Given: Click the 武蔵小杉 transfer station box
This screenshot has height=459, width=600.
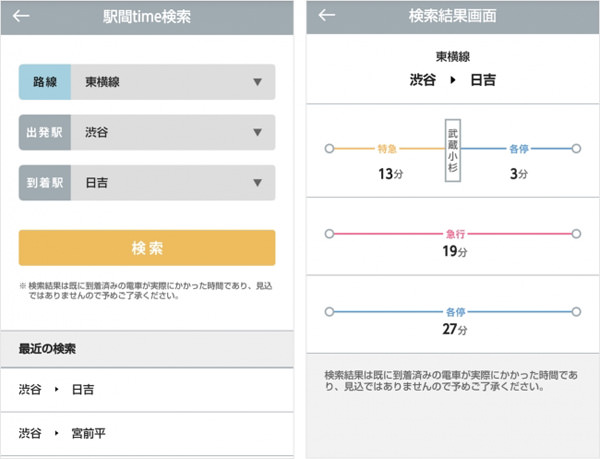Looking at the screenshot, I should (x=453, y=149).
